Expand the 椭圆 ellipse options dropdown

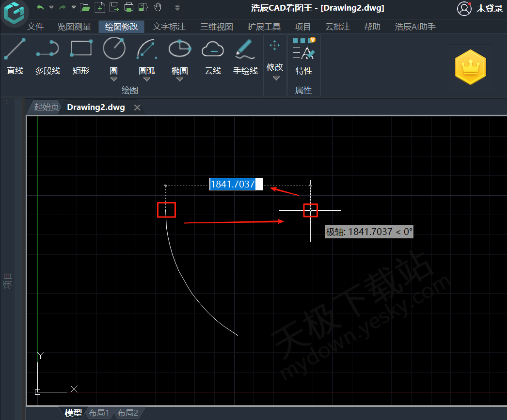[x=180, y=79]
